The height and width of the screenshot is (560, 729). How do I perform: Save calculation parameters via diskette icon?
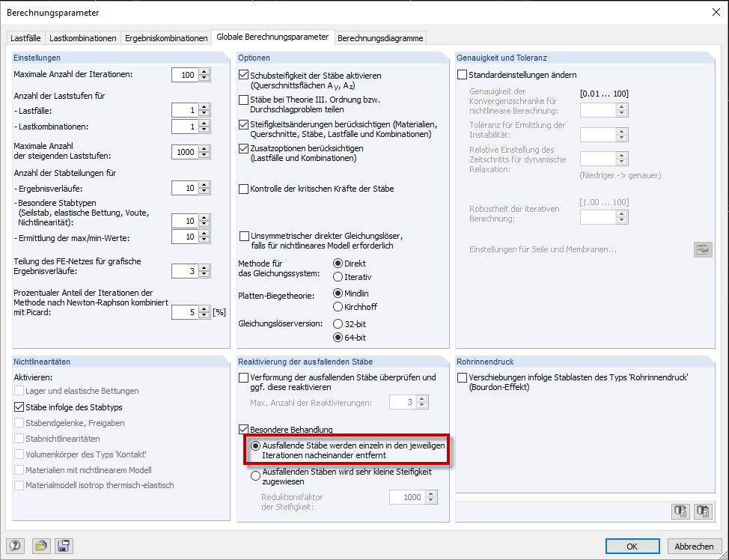click(x=63, y=546)
